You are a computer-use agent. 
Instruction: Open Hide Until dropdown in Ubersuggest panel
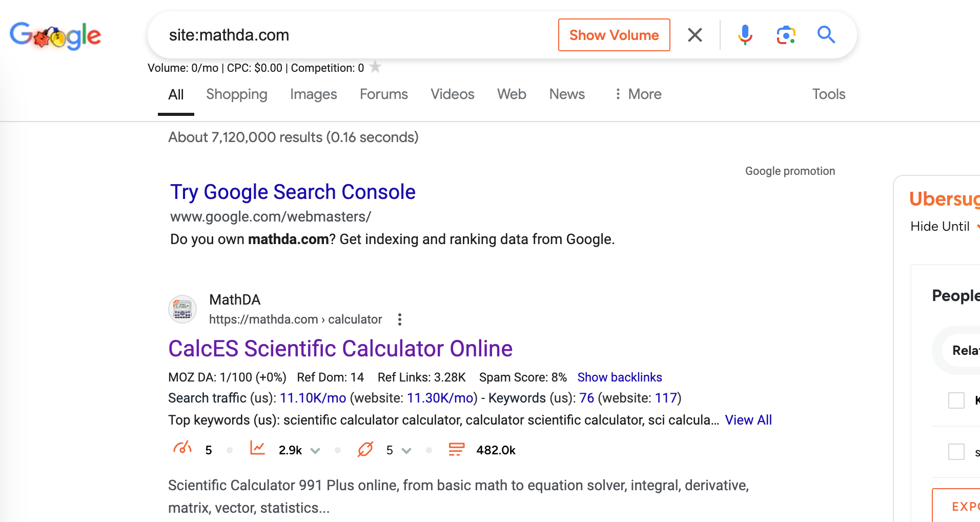945,226
